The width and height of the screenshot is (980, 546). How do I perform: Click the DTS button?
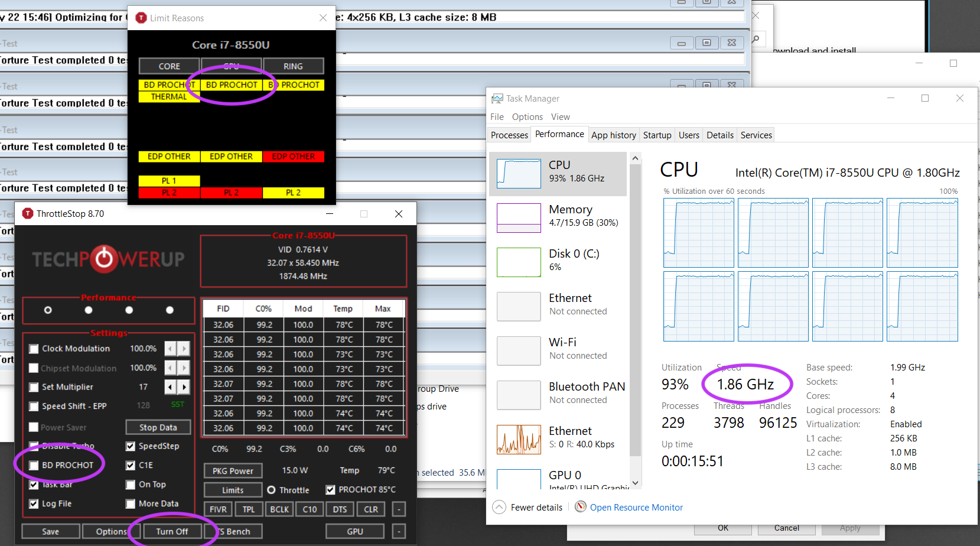[x=340, y=509]
